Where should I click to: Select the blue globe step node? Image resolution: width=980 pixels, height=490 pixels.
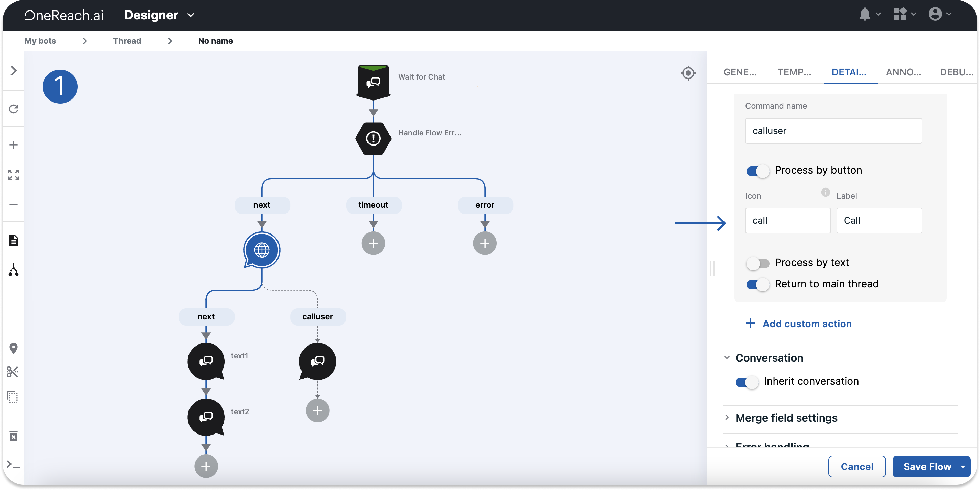262,250
